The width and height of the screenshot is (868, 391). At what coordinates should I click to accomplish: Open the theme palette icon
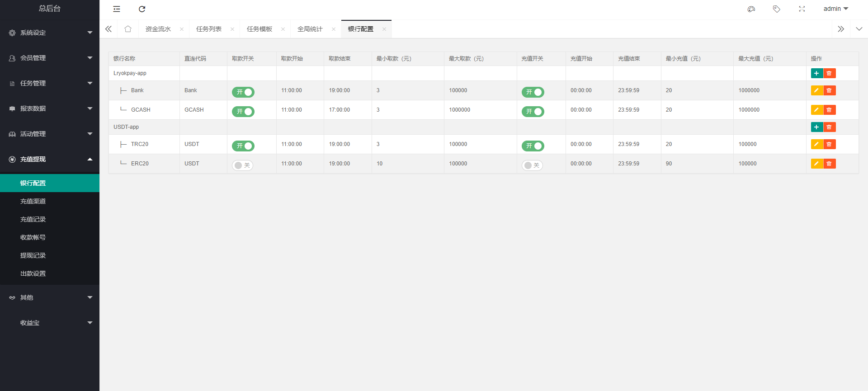pos(751,9)
